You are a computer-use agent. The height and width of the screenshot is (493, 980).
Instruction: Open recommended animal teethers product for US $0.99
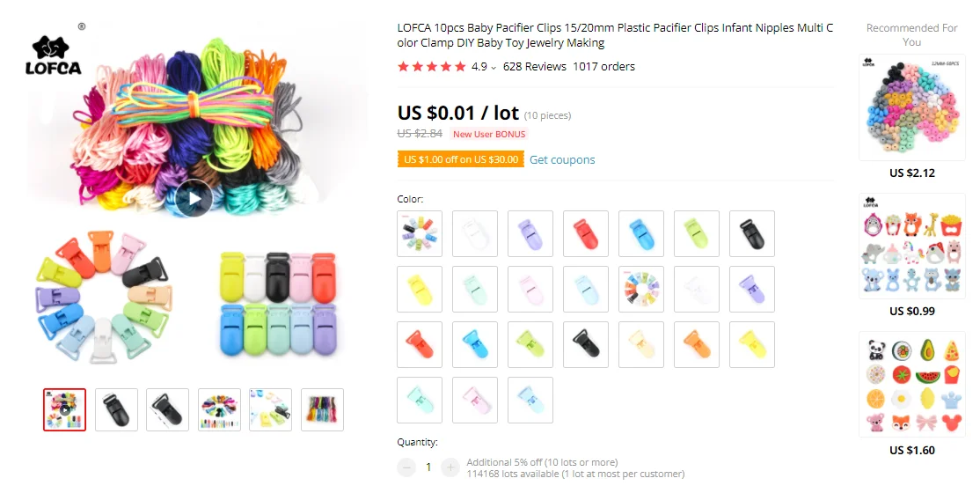tap(912, 246)
